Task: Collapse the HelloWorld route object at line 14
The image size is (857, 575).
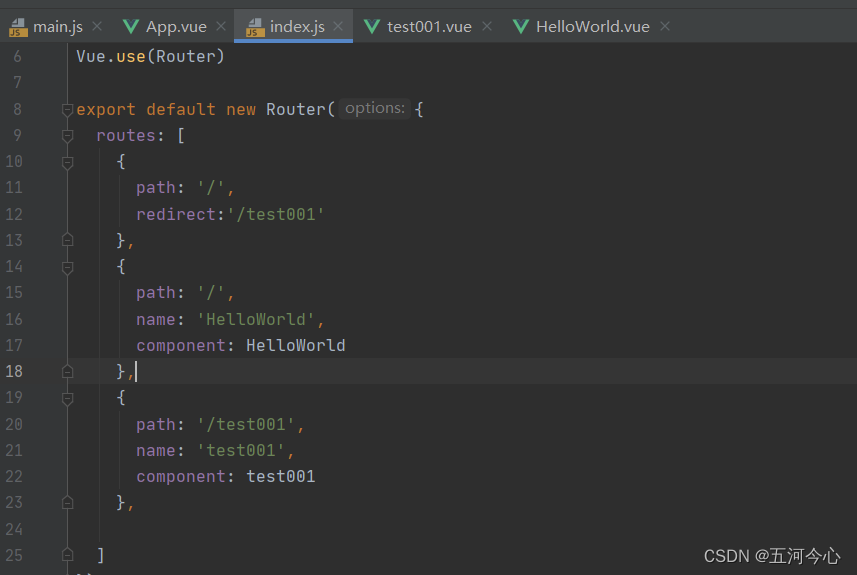Action: (x=67, y=267)
